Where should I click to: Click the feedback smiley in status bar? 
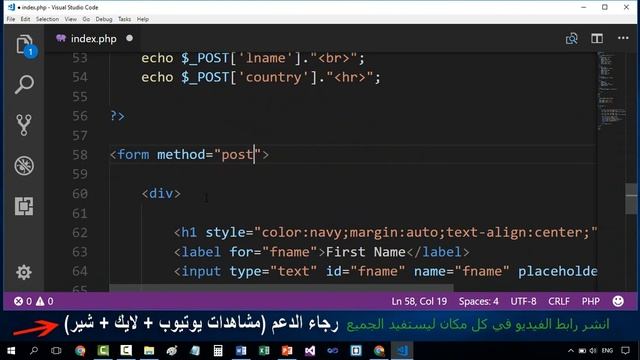click(618, 301)
